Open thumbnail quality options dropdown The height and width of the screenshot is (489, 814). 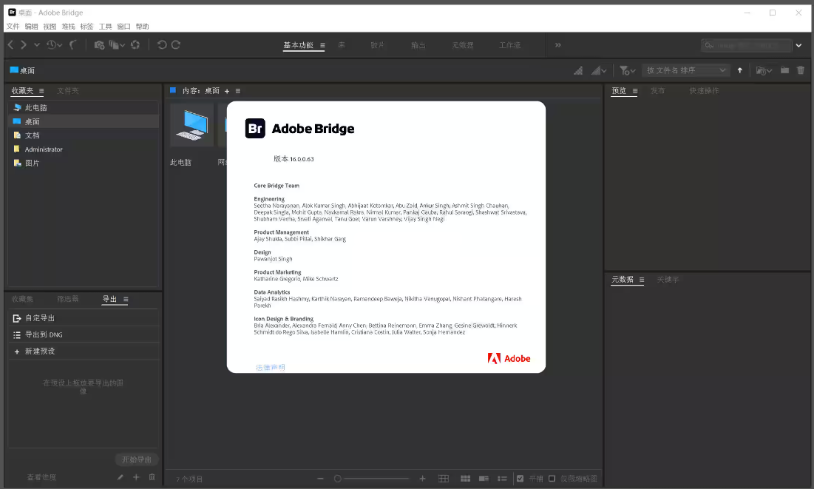(599, 71)
